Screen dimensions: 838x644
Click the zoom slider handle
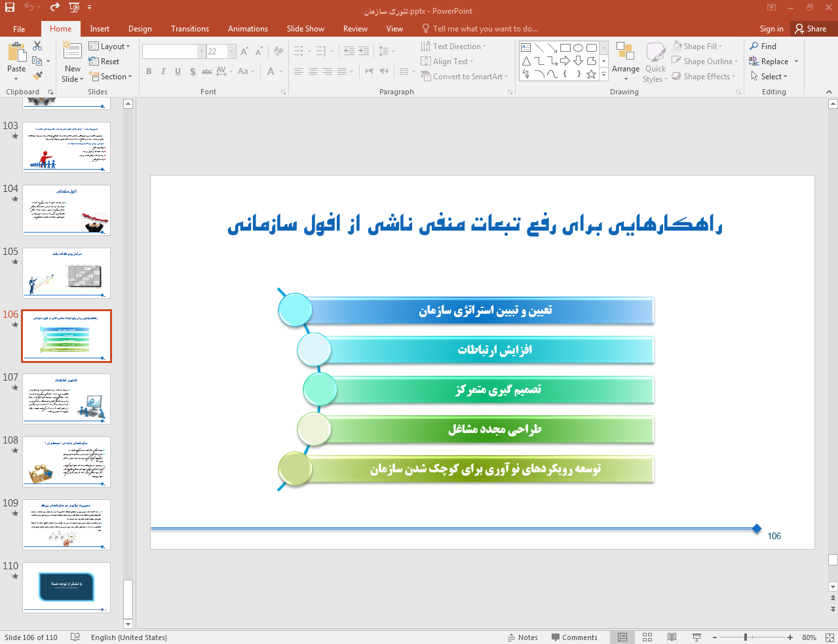point(746,637)
